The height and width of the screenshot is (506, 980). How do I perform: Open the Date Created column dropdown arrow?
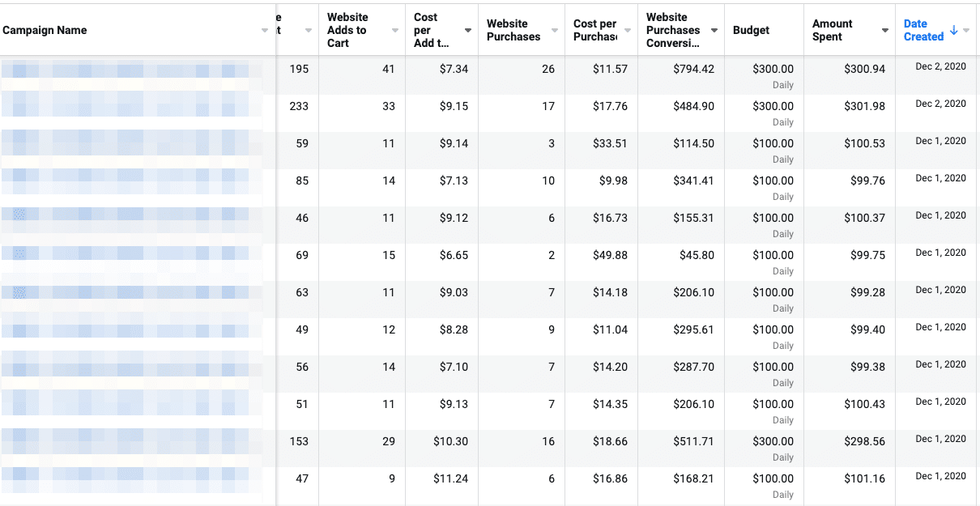(967, 31)
